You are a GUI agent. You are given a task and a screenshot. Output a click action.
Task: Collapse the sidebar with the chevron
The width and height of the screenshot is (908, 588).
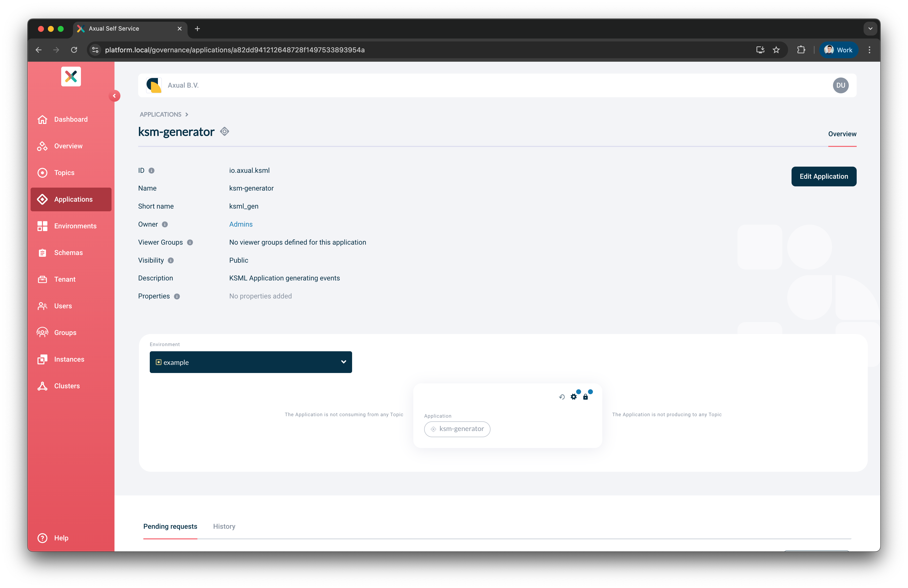(115, 96)
